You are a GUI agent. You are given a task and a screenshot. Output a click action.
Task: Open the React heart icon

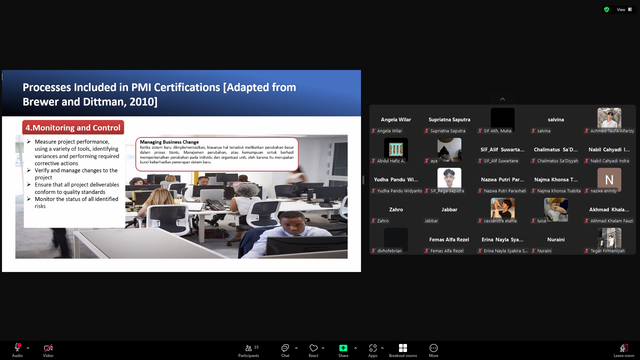coord(313,348)
